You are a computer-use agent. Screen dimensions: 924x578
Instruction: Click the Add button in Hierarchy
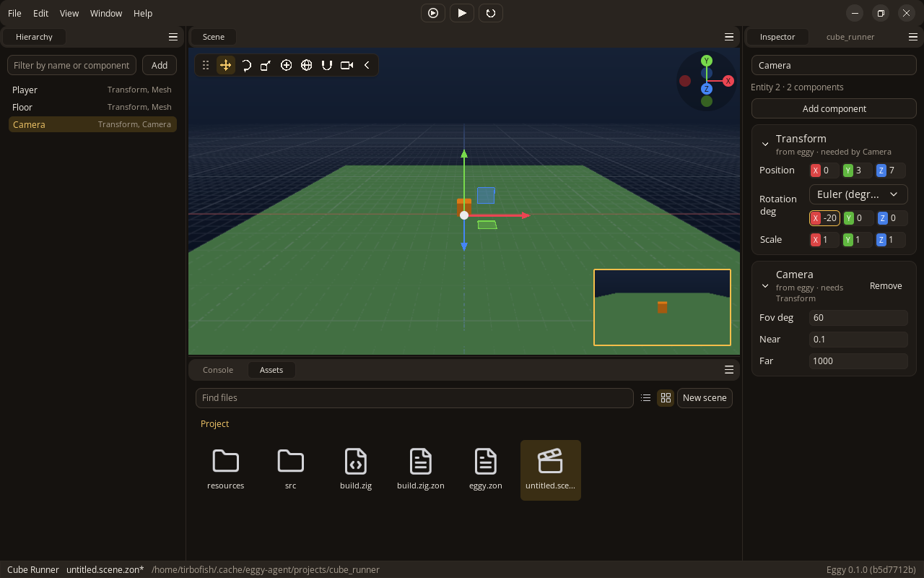click(x=160, y=65)
